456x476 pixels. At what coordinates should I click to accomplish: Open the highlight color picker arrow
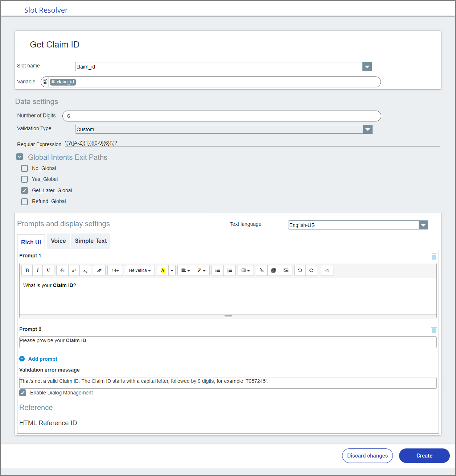coord(172,270)
